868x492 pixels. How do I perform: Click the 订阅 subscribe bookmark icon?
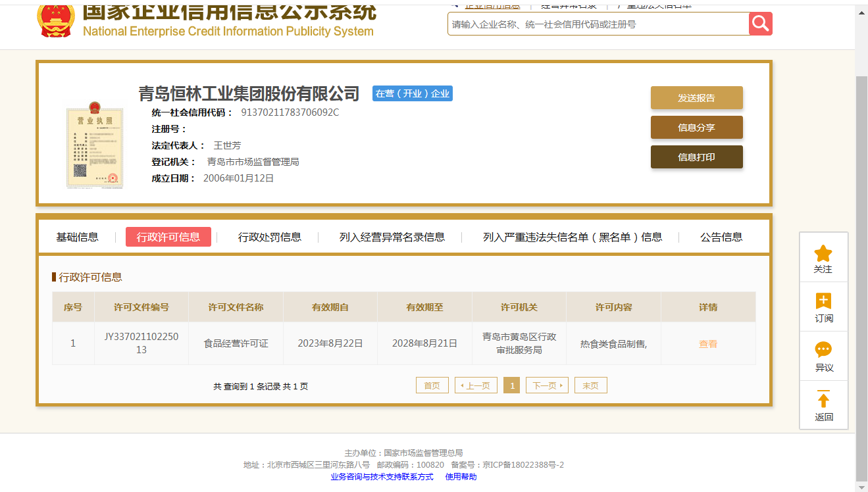coord(823,302)
